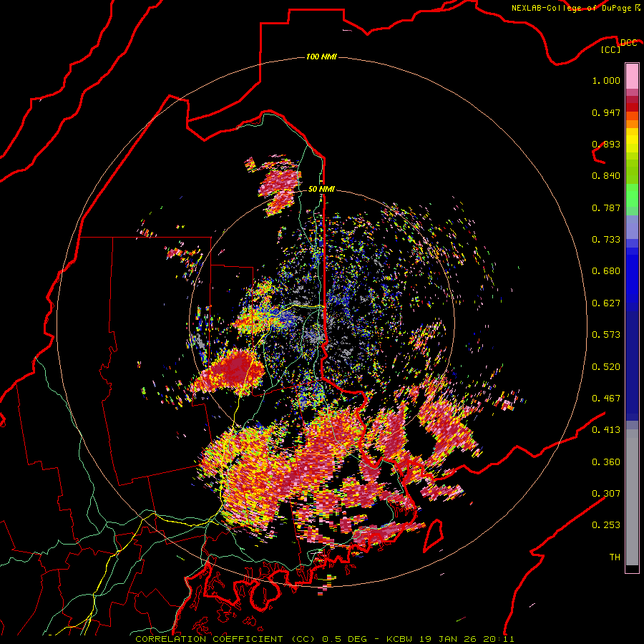Click the KCBW station identifier in the caption
Image resolution: width=644 pixels, height=644 pixels.
tap(399, 639)
